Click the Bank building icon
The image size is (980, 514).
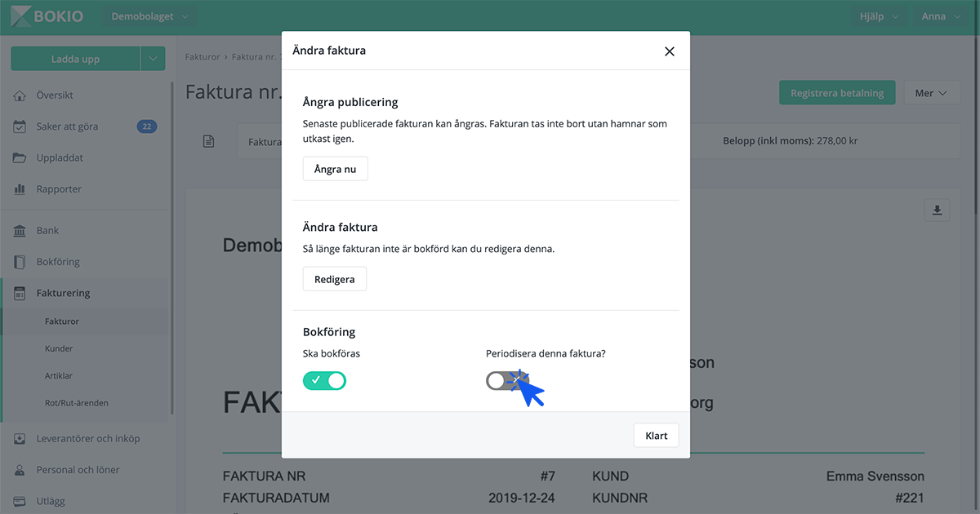tap(20, 231)
